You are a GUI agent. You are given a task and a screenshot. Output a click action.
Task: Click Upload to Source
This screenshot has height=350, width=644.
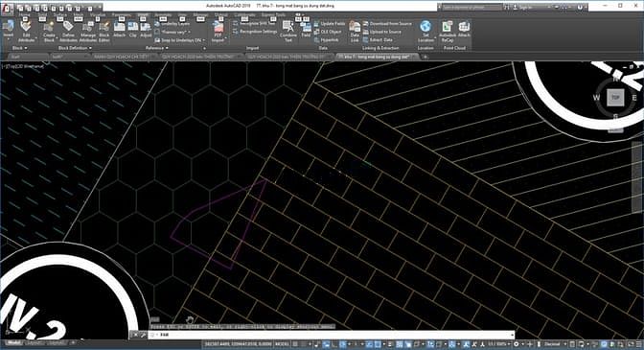pos(382,32)
